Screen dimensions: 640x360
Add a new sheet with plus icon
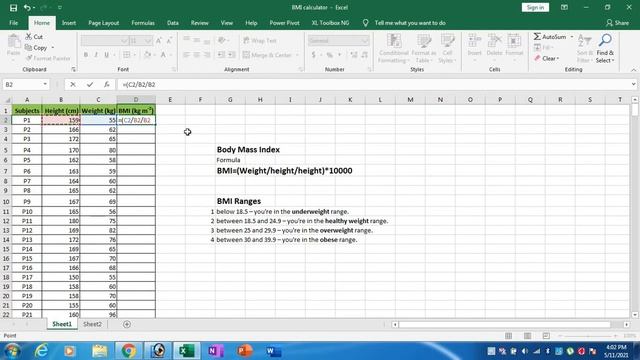point(127,324)
